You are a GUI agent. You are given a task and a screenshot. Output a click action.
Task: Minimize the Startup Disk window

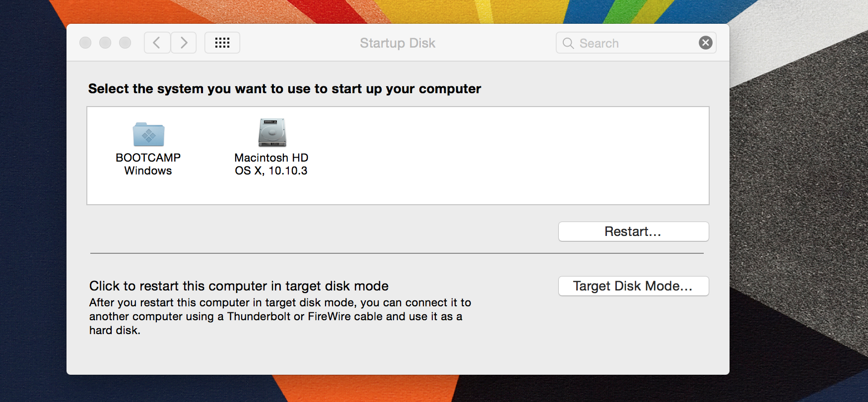coord(105,43)
